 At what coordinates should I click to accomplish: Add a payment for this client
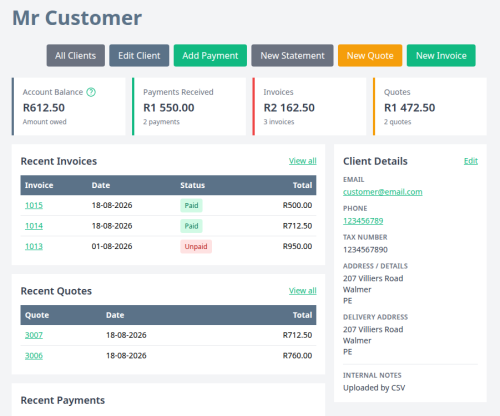(210, 56)
